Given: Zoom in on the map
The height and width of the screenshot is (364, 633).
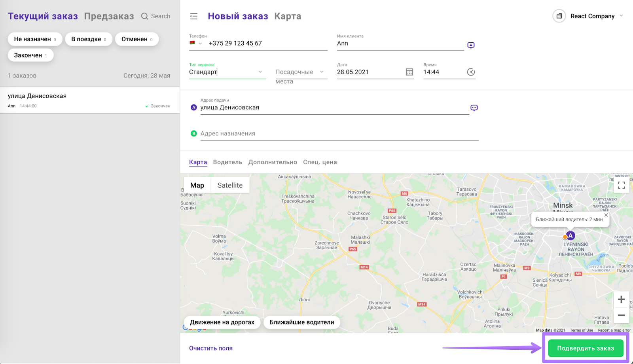Looking at the screenshot, I should [621, 300].
